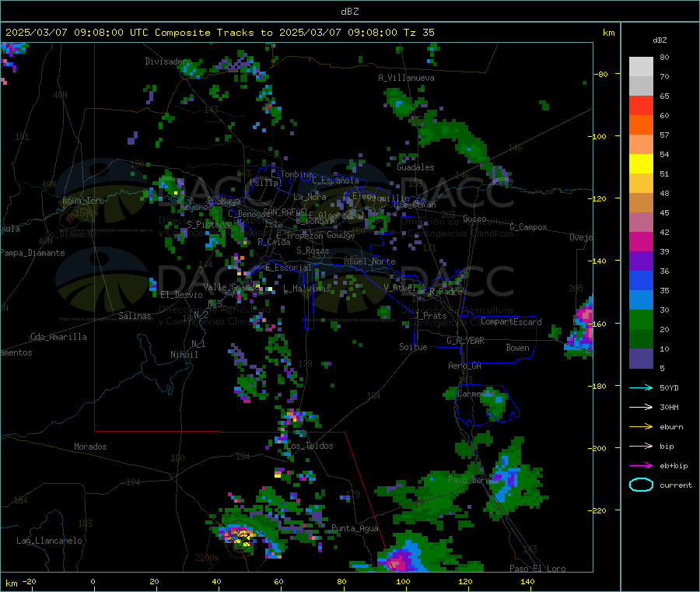Image resolution: width=700 pixels, height=592 pixels.
Task: Click the 'S_Rosas' map label
Action: (313, 250)
